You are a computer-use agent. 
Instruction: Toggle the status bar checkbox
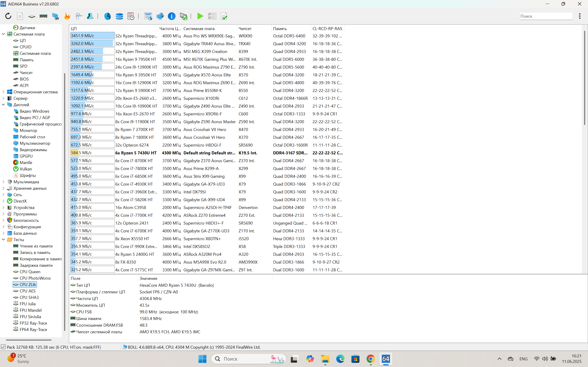tap(3, 347)
